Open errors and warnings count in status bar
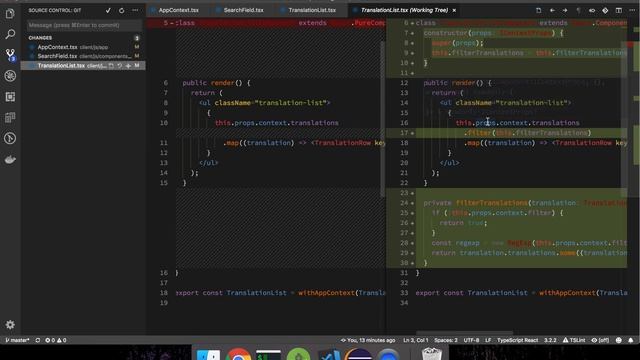 click(56, 340)
